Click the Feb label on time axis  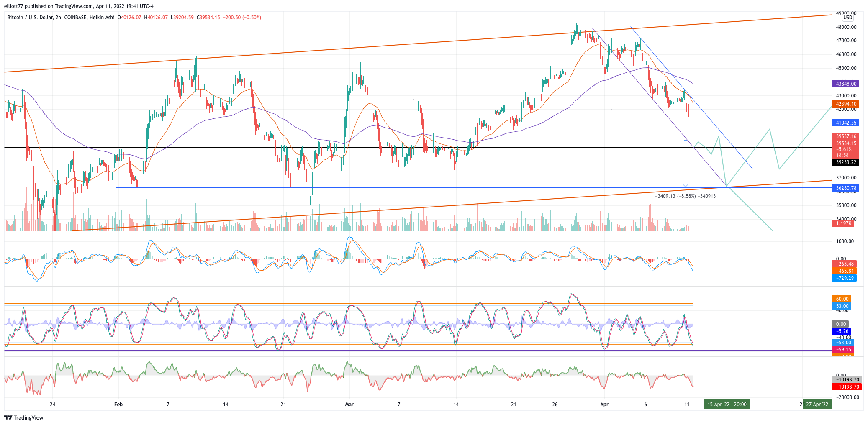[118, 405]
